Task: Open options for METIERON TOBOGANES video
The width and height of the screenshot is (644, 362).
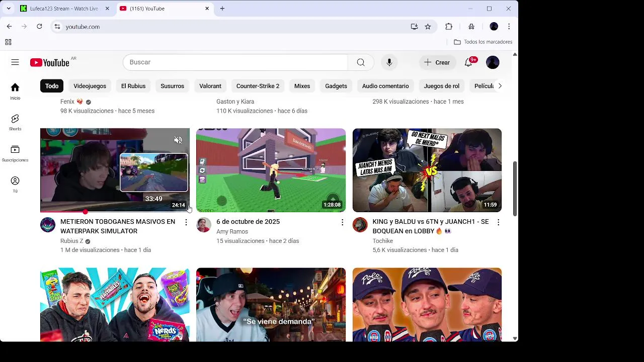Action: coord(186,222)
